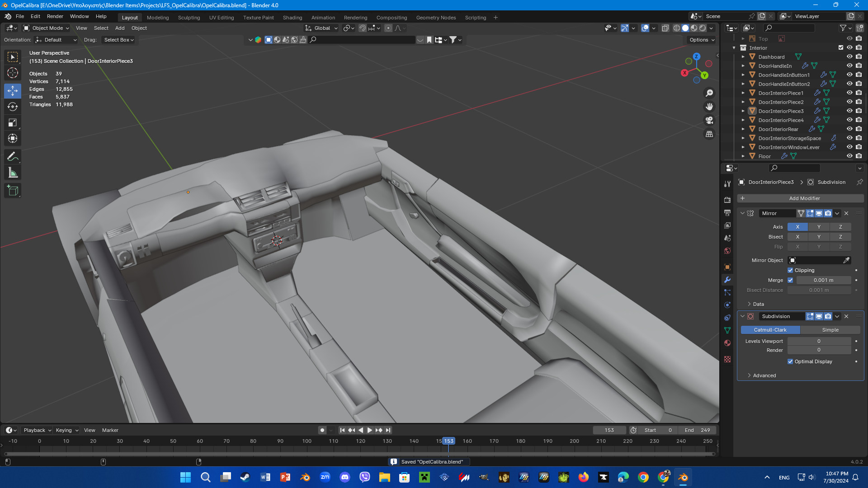
Task: Select the Annotate pencil tool
Action: tap(13, 157)
